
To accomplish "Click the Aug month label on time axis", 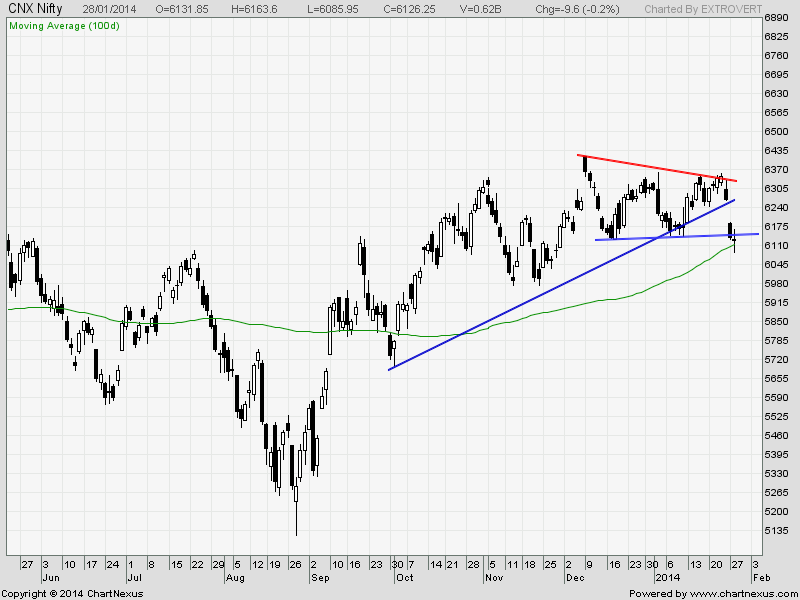I will point(235,578).
